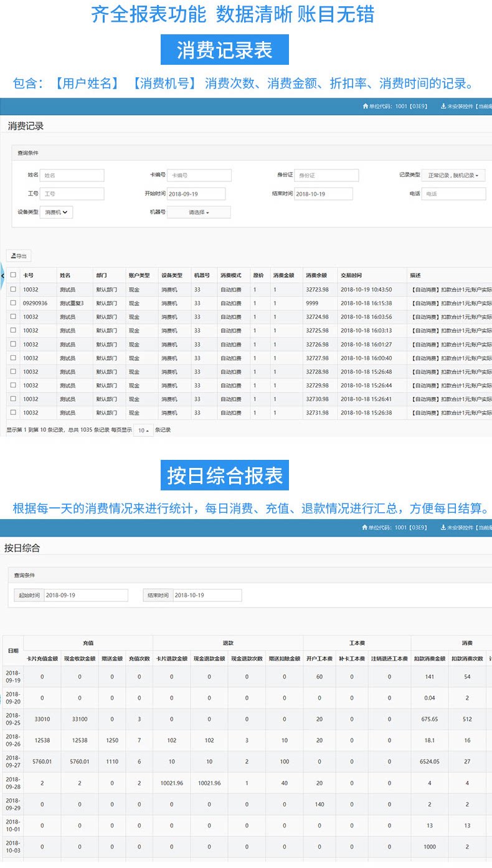Click the 卡号 column header
Viewport: 492px width, 868px height.
click(28, 275)
